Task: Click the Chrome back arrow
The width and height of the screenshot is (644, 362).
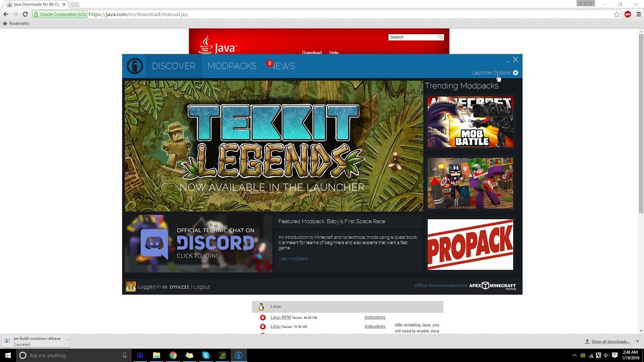Action: [6, 14]
